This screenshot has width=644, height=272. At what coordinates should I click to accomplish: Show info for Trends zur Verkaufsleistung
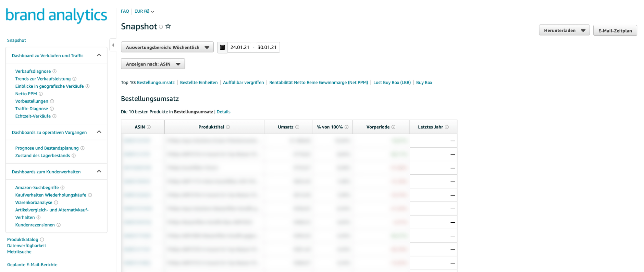[74, 79]
